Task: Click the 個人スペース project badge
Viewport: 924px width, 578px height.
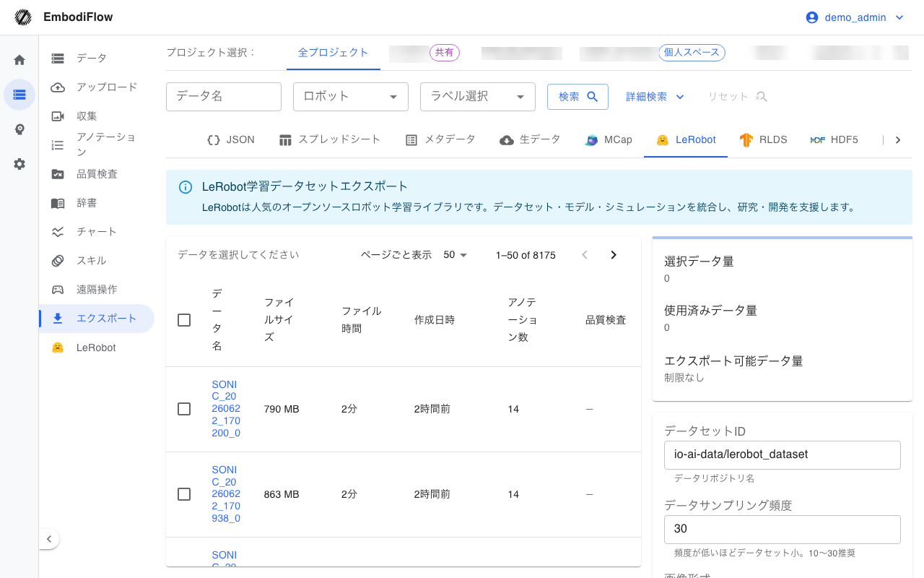Action: tap(692, 53)
